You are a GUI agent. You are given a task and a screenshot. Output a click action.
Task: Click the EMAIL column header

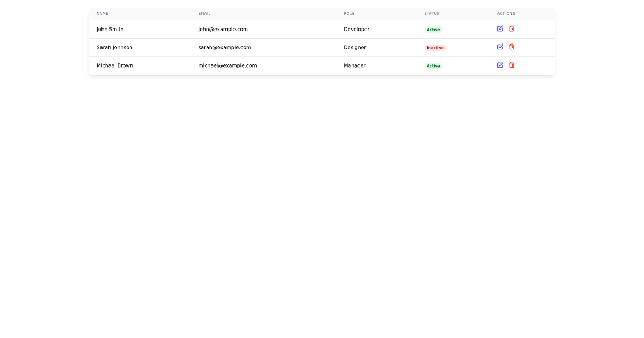tap(203, 13)
